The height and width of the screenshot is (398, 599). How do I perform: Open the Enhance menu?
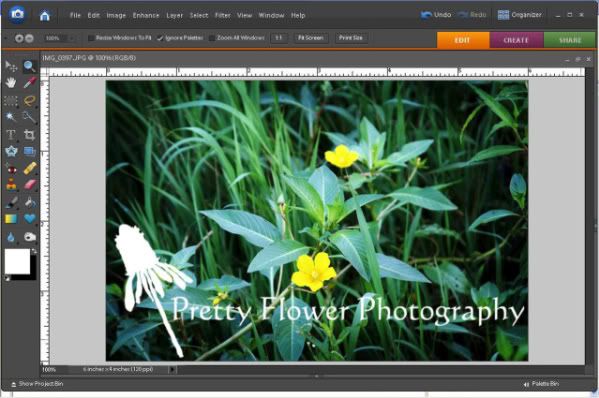(x=146, y=15)
